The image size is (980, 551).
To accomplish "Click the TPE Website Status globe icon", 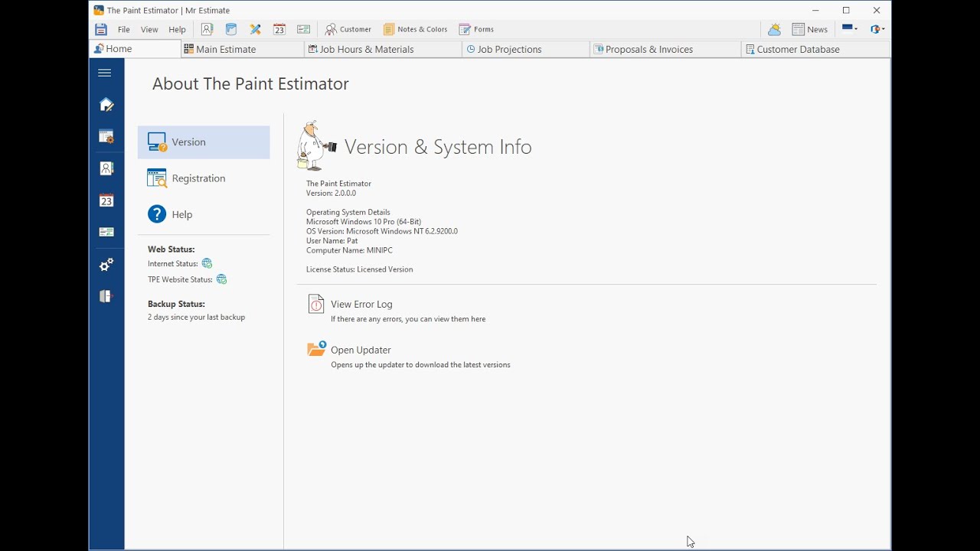I will (221, 279).
